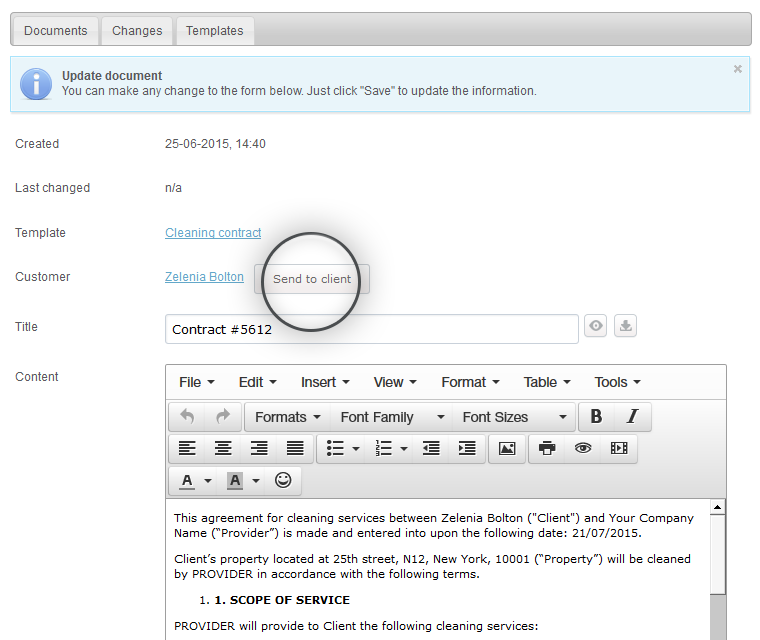Open the File menu in the editor
This screenshot has height=640, width=760.
197,383
